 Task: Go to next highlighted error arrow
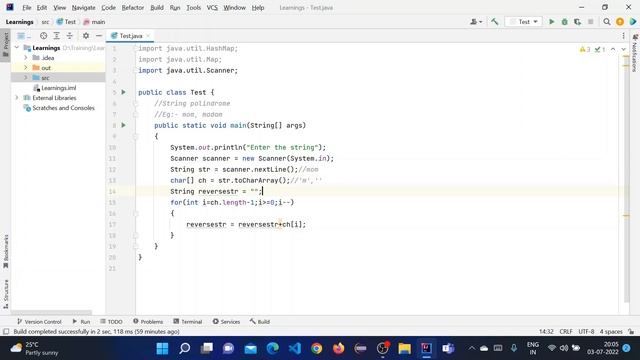click(x=623, y=49)
